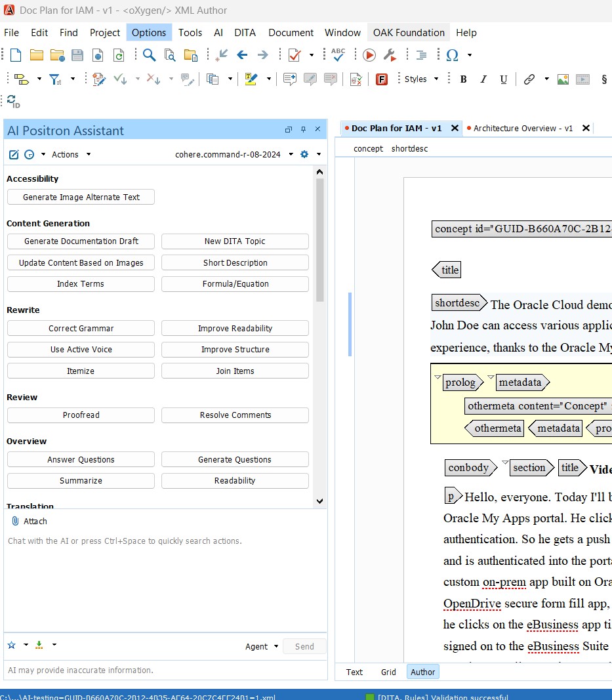This screenshot has height=700, width=612.
Task: Toggle bold formatting
Action: pyautogui.click(x=464, y=79)
